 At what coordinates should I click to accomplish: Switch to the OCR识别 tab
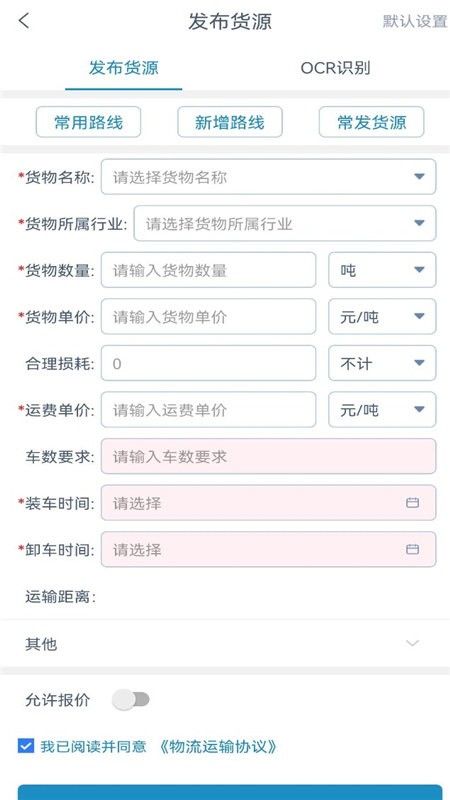[335, 68]
